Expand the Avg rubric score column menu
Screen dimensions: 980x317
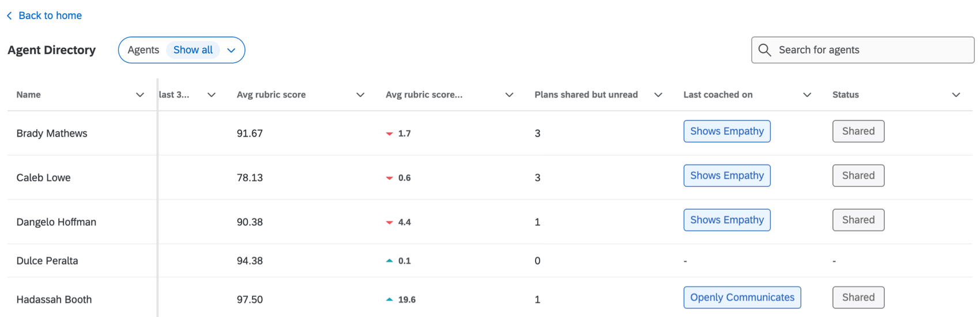click(x=360, y=95)
